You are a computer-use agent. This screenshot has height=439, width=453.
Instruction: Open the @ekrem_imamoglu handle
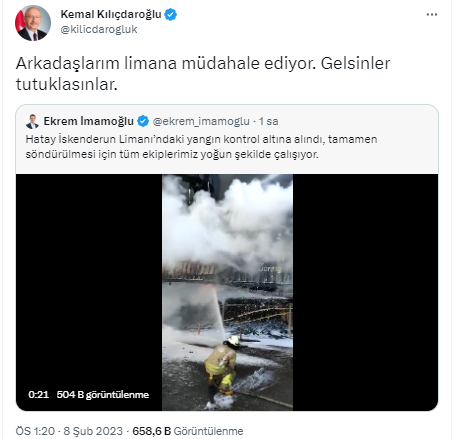click(x=201, y=121)
